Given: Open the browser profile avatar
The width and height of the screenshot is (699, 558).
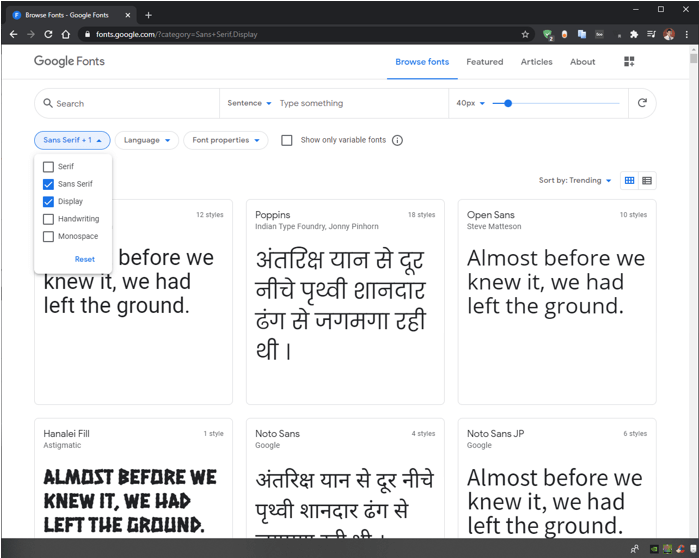Looking at the screenshot, I should click(x=669, y=34).
